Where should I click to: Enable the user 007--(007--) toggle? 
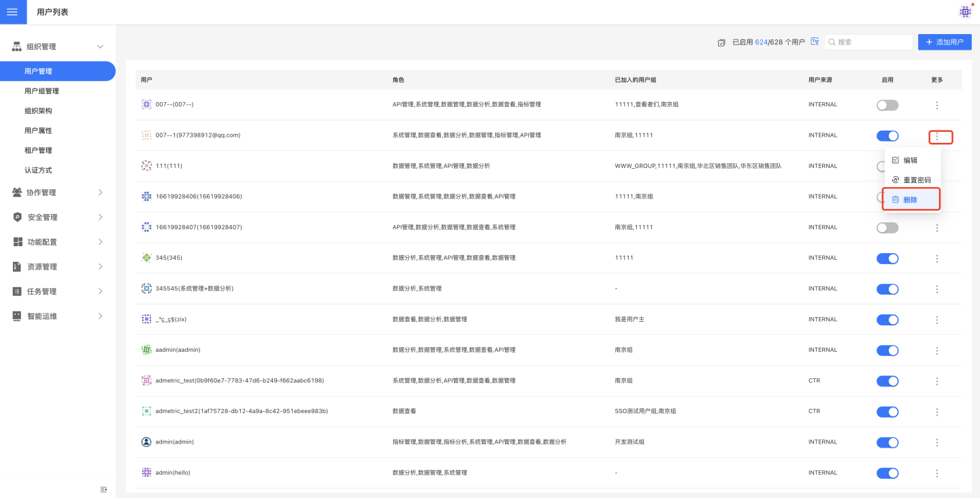[x=887, y=105]
